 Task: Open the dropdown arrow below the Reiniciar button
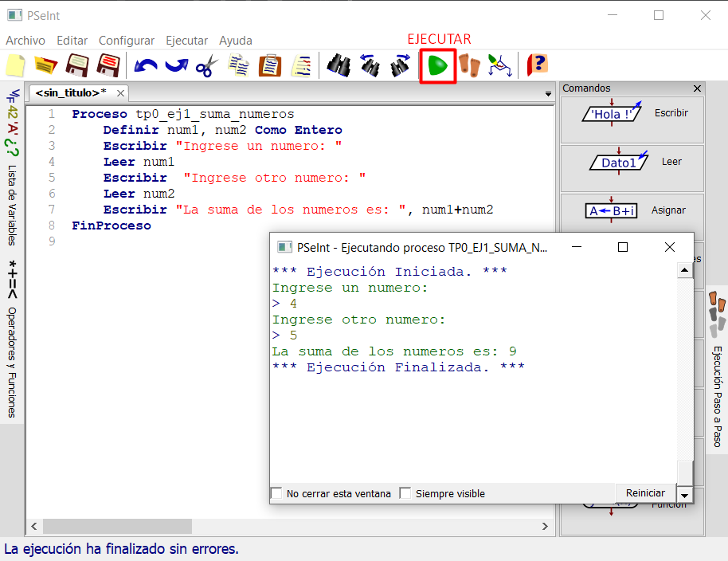684,496
